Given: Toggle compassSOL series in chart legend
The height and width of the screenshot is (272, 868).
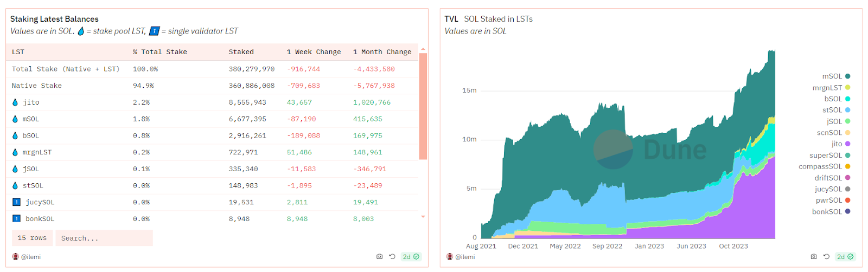Looking at the screenshot, I should coord(824,167).
